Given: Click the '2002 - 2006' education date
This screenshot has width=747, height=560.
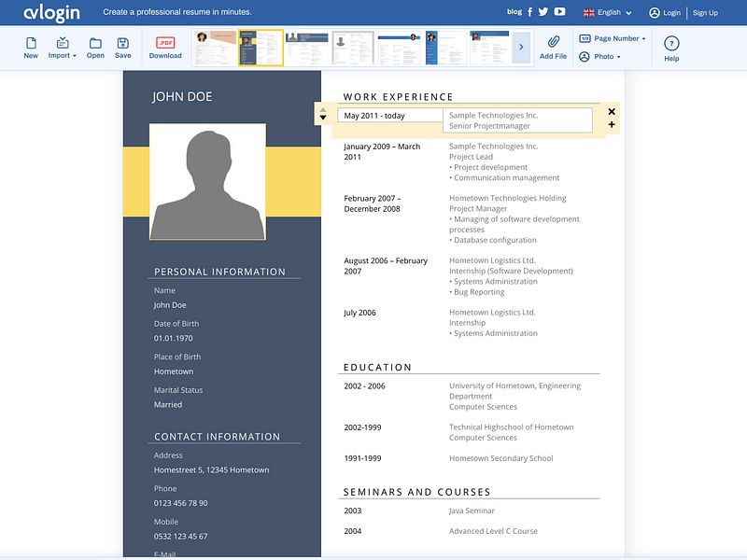Looking at the screenshot, I should [x=364, y=386].
